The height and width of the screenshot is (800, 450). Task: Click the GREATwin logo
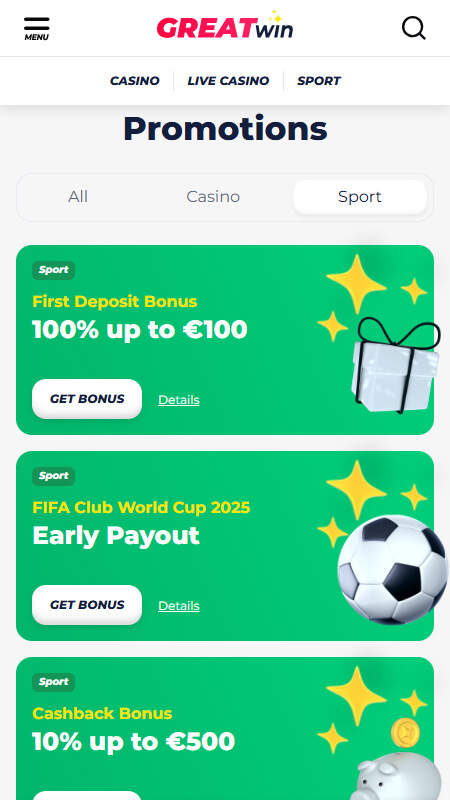coord(225,25)
